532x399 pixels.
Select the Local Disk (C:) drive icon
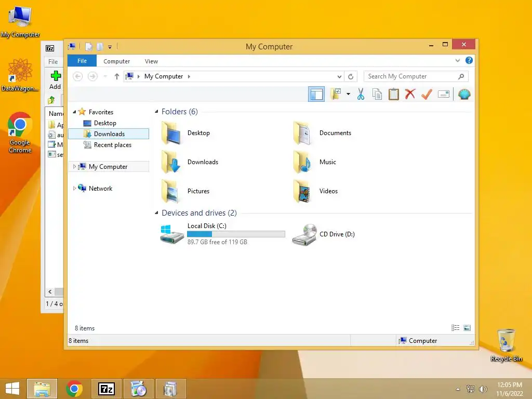tap(172, 234)
